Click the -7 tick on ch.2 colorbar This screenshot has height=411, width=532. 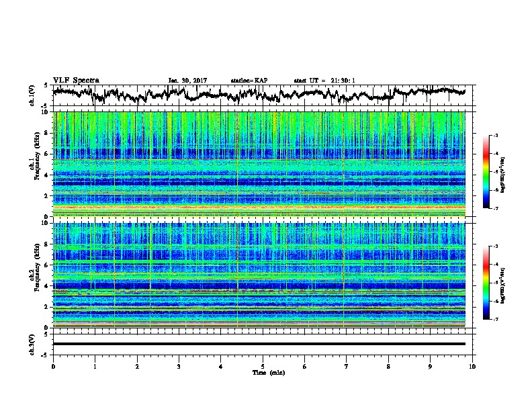click(495, 319)
